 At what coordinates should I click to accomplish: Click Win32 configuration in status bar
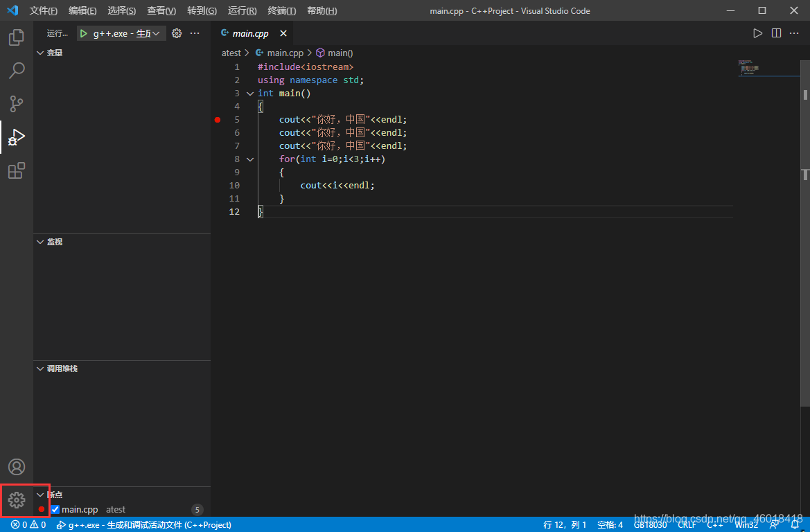pyautogui.click(x=746, y=525)
